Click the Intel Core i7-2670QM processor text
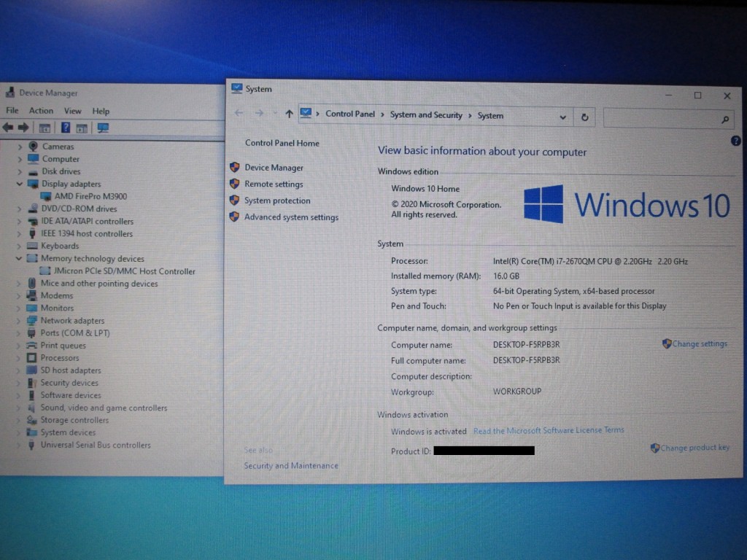The image size is (747, 560). coord(590,261)
